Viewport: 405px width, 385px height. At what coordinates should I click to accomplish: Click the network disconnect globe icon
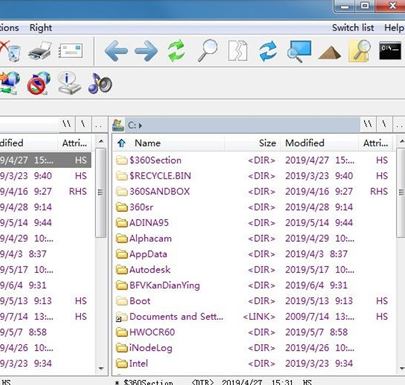pos(39,83)
